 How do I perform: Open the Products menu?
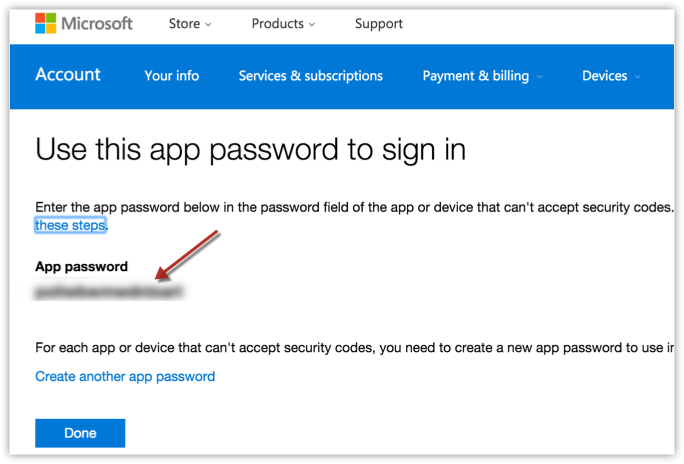[277, 23]
